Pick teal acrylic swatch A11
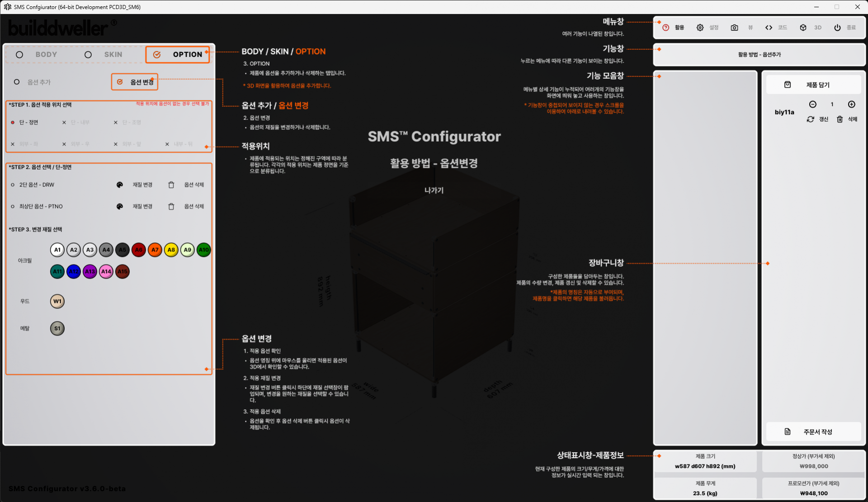868x502 pixels. [x=57, y=272]
